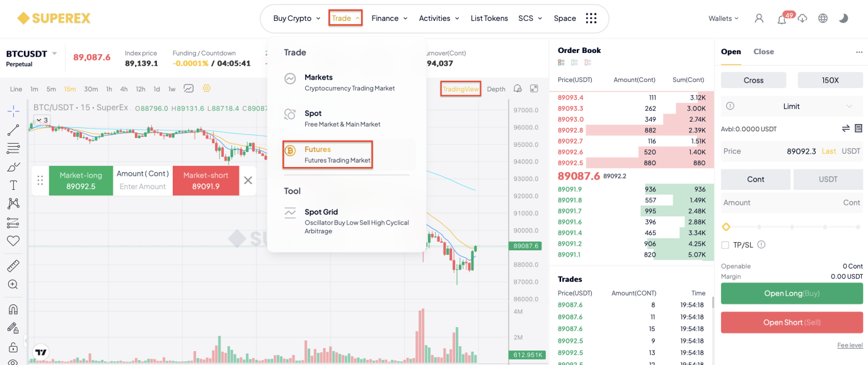Open the language globe icon

coord(823,18)
